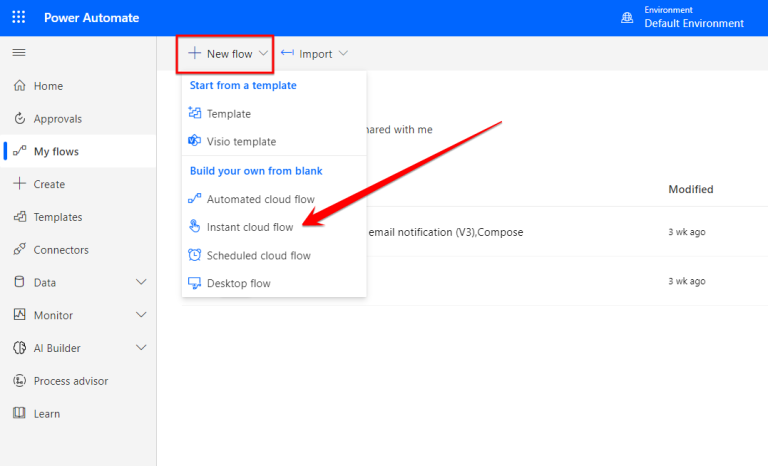The image size is (768, 466).
Task: Open the app launcher waffle icon
Action: click(x=19, y=18)
